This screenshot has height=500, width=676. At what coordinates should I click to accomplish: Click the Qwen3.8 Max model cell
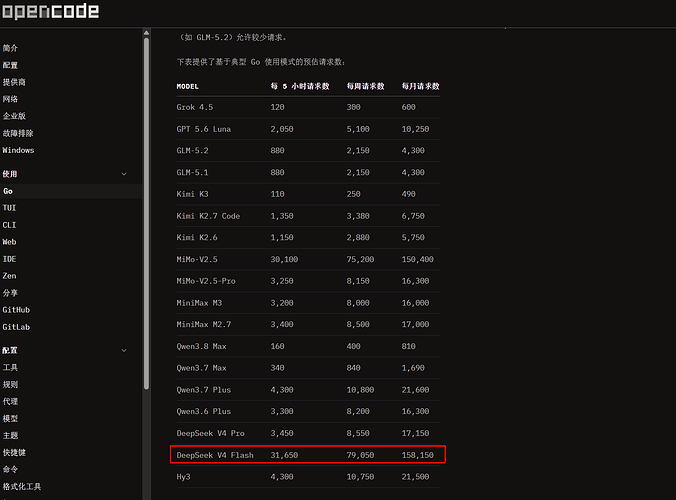(201, 347)
